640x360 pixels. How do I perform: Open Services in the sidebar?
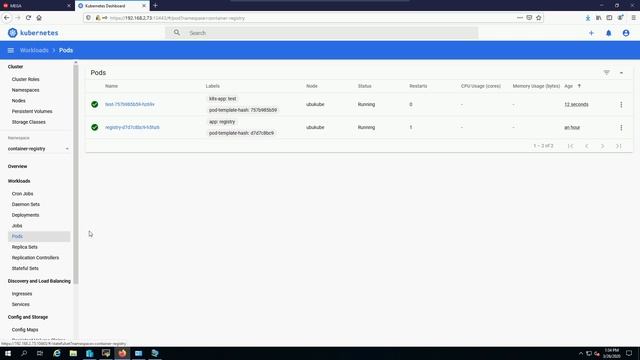(x=20, y=304)
